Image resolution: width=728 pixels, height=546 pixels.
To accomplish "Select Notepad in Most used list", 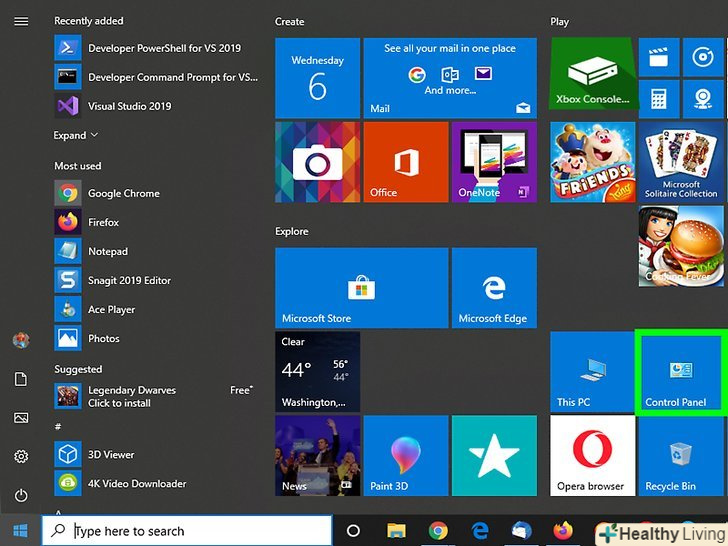I will [x=107, y=251].
